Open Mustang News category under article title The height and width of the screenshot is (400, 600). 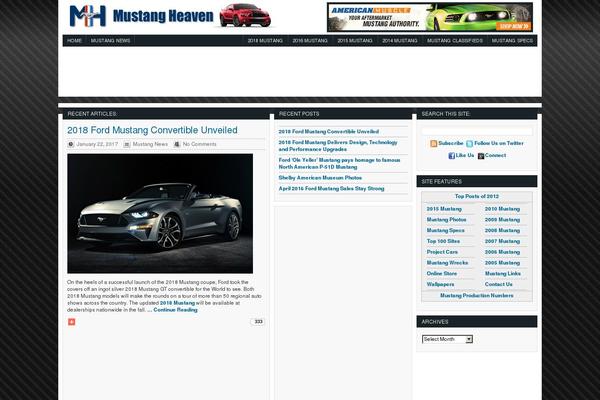[x=150, y=144]
